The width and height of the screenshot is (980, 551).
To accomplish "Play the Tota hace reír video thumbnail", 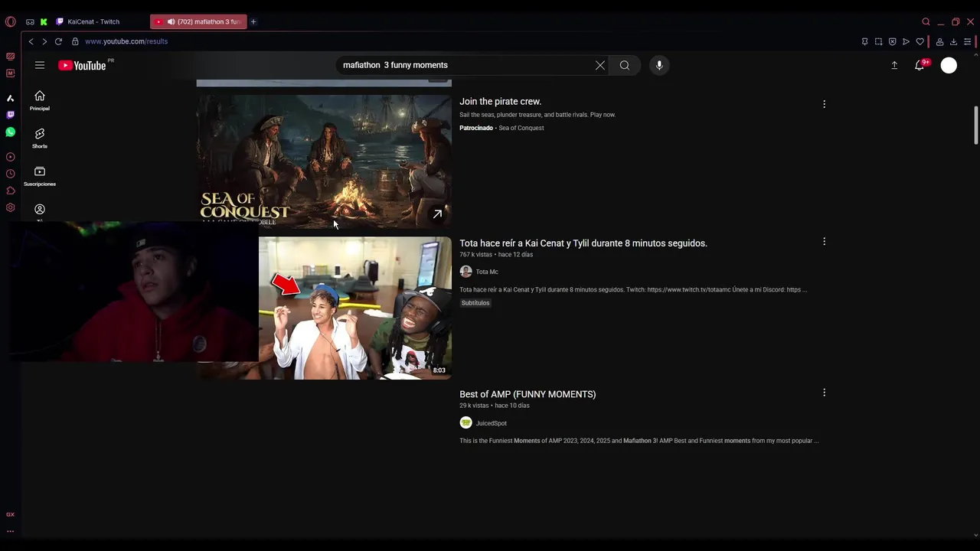I will coord(355,308).
